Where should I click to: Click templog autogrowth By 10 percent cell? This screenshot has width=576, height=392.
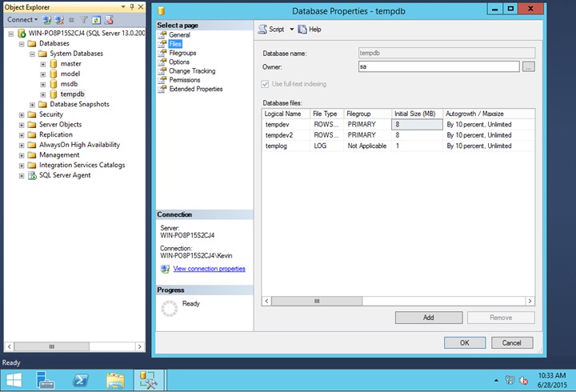pos(489,146)
